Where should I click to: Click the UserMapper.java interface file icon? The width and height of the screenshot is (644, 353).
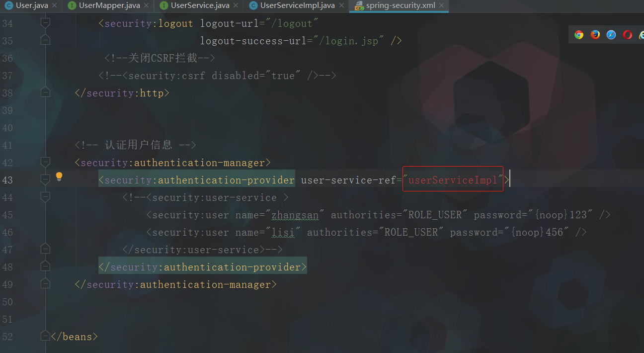(x=72, y=6)
